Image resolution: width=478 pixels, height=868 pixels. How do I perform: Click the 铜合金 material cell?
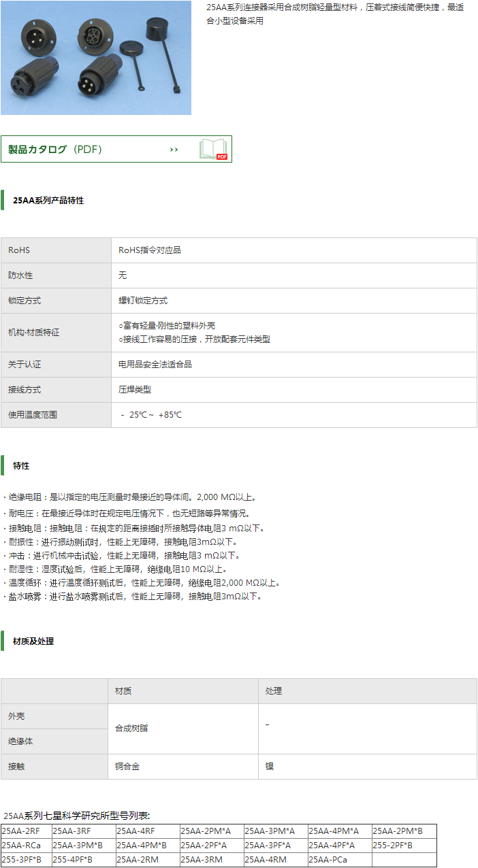183,767
